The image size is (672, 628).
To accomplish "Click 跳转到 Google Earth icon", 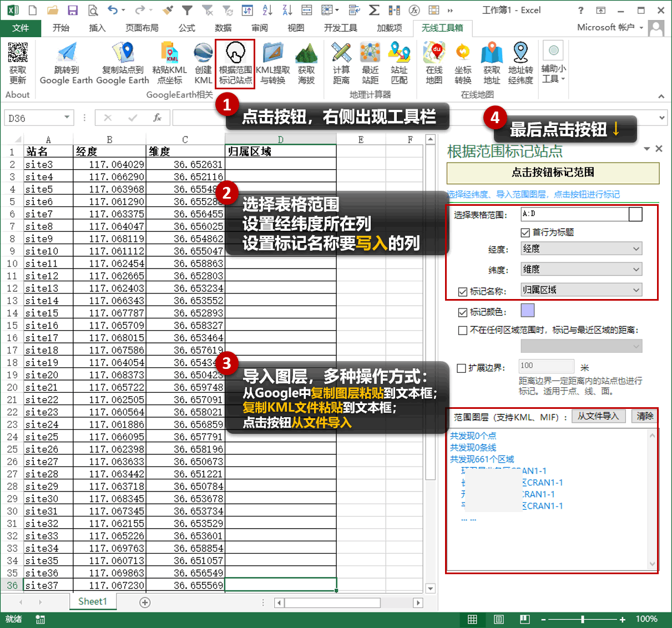I will tap(66, 63).
